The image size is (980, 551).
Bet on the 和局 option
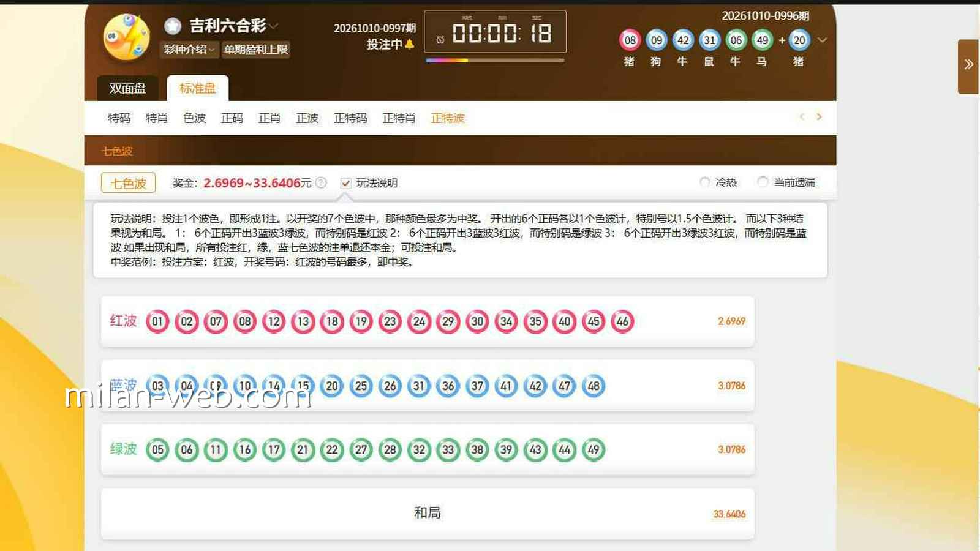tap(428, 513)
